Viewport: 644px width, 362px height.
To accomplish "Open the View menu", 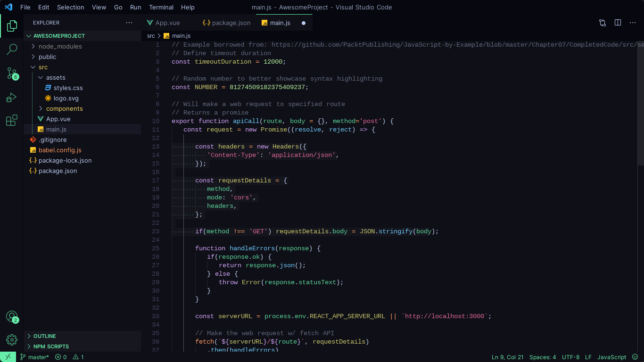I will click(99, 7).
